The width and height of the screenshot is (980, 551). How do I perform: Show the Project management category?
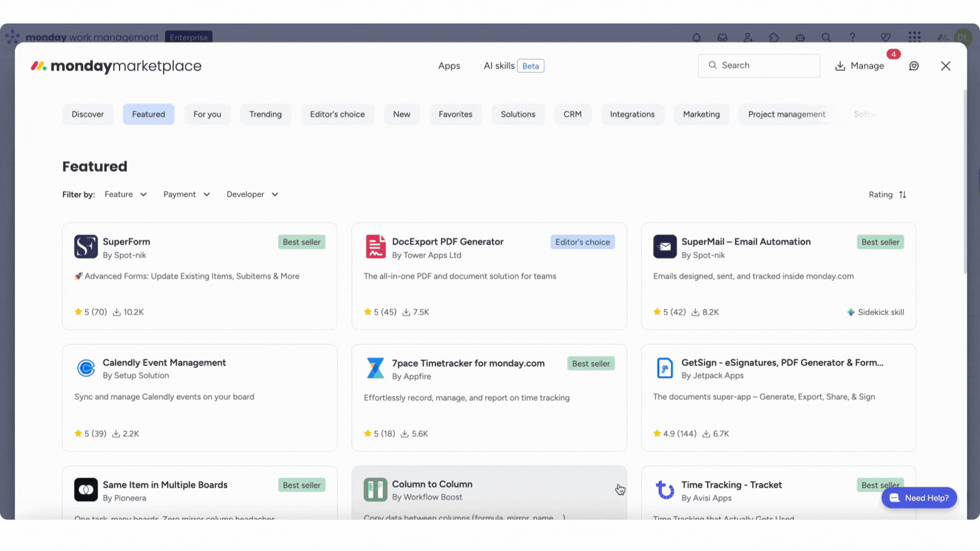(787, 114)
